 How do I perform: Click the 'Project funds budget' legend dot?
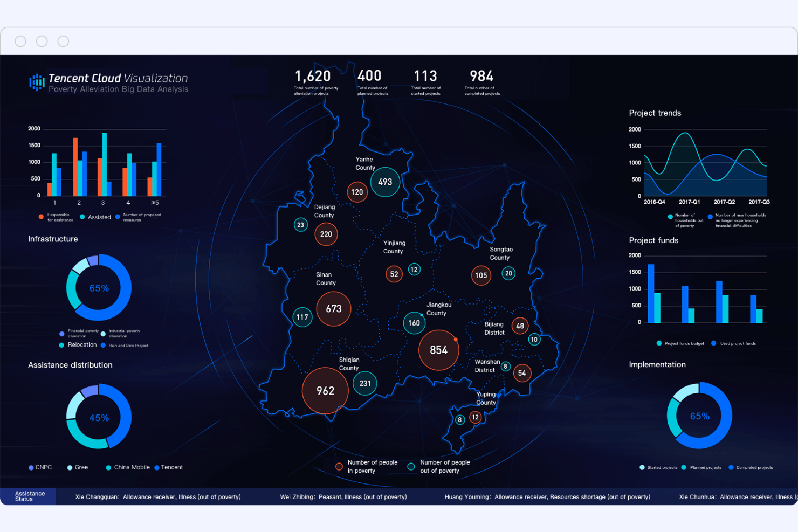(658, 343)
